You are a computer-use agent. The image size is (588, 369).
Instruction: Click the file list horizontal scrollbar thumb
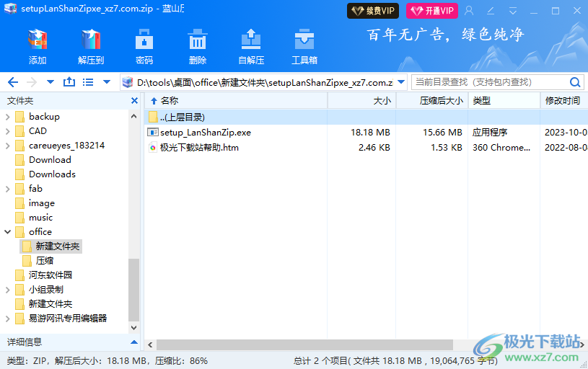point(304,344)
